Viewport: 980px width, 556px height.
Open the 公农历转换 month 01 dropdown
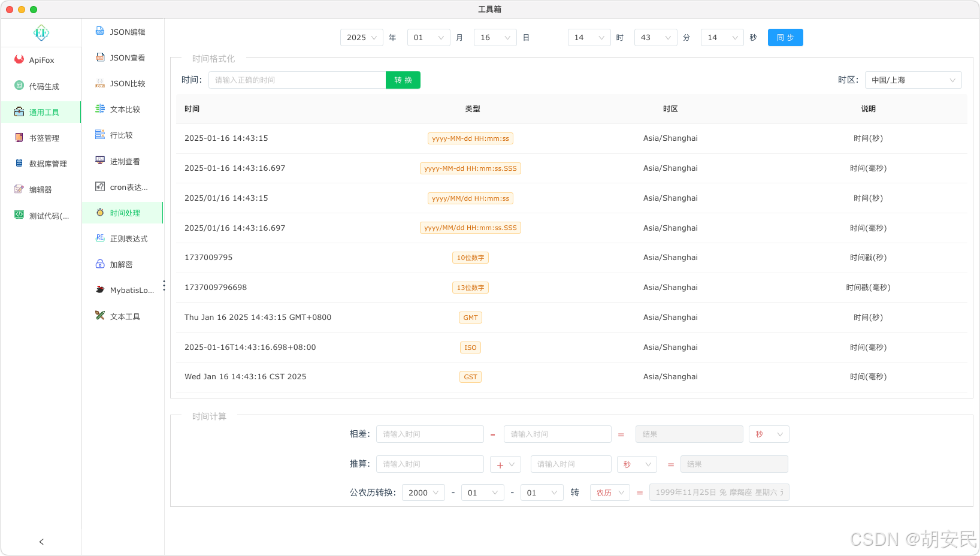coord(483,492)
